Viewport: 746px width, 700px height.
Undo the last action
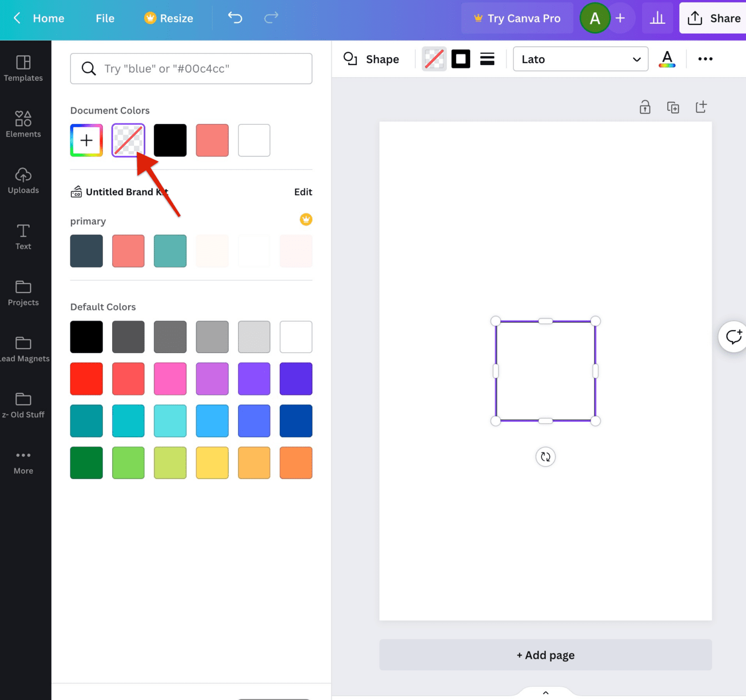coord(235,17)
